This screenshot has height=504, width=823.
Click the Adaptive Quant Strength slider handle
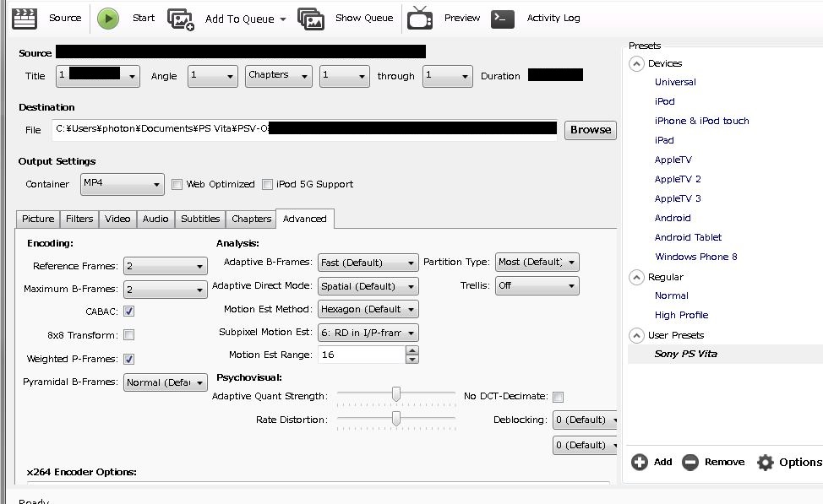tap(396, 394)
